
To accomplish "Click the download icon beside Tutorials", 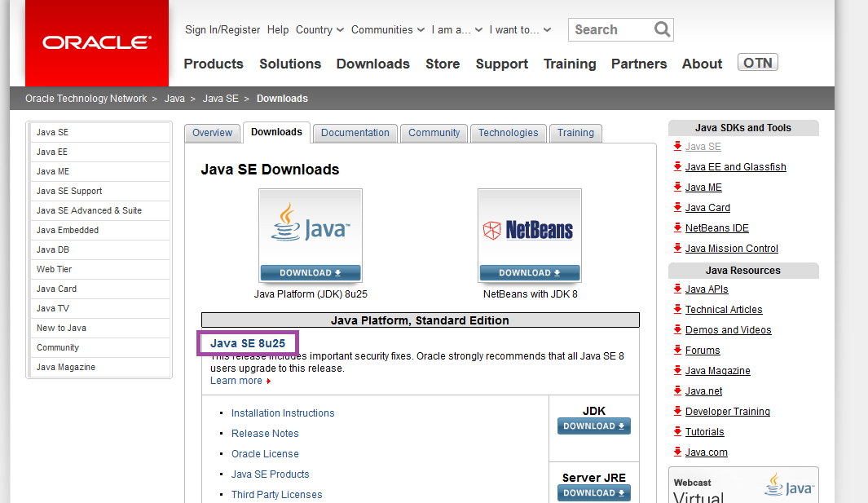I will 677,431.
